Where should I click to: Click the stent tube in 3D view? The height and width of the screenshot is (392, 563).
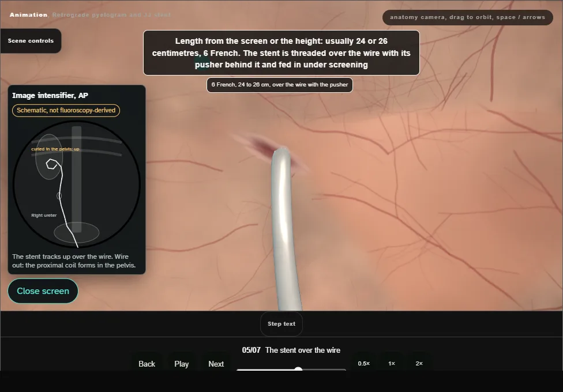(284, 230)
